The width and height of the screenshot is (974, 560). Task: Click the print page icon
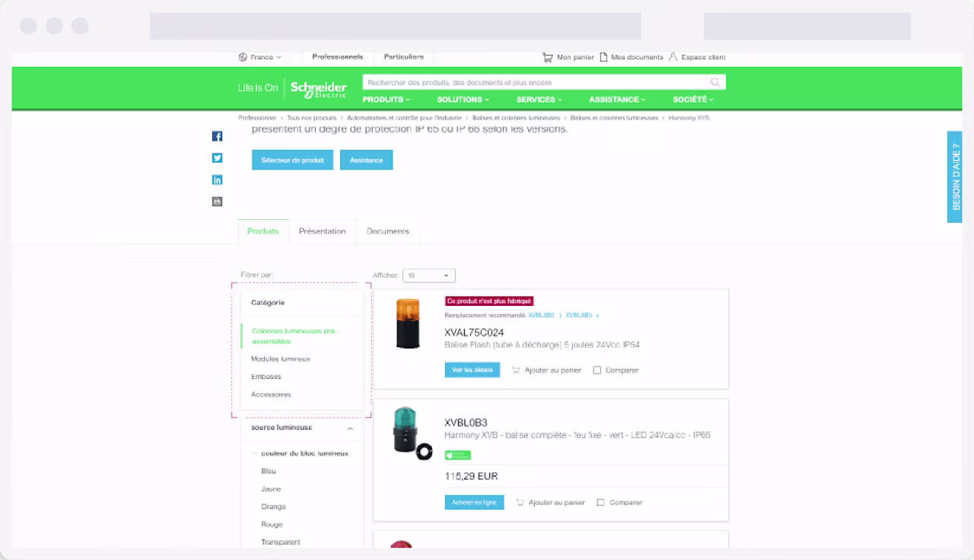[x=217, y=202]
